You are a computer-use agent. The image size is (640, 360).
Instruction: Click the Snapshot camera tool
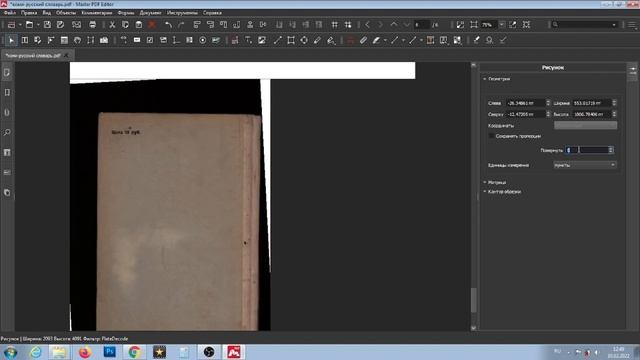[x=104, y=40]
